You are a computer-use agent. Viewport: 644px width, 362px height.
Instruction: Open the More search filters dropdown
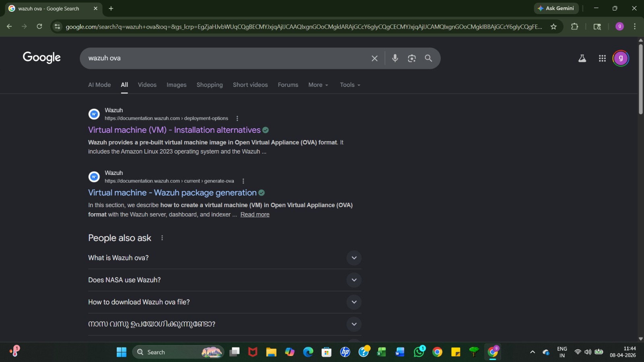pyautogui.click(x=318, y=85)
